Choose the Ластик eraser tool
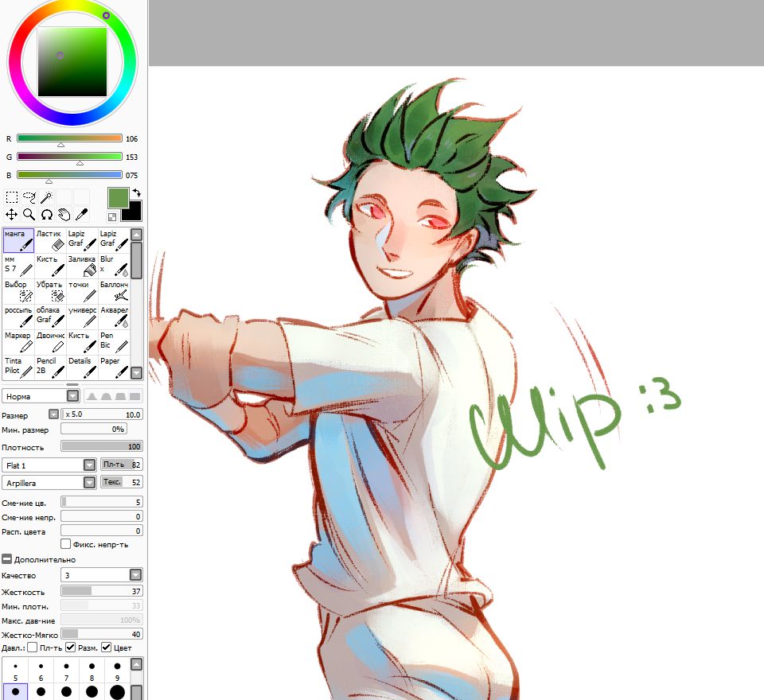 50,240
